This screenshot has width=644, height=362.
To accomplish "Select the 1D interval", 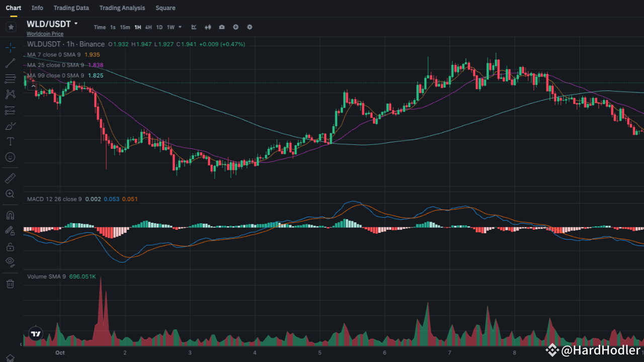I will [159, 27].
